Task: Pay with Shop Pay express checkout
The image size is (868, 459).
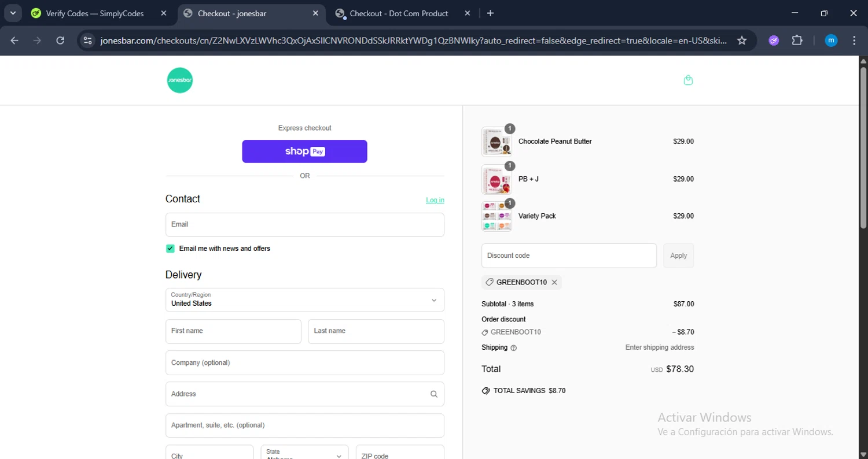Action: pyautogui.click(x=304, y=151)
